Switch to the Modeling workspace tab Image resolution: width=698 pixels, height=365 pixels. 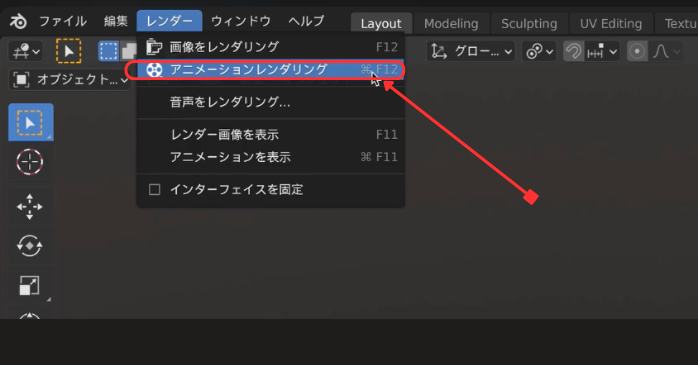click(x=451, y=24)
